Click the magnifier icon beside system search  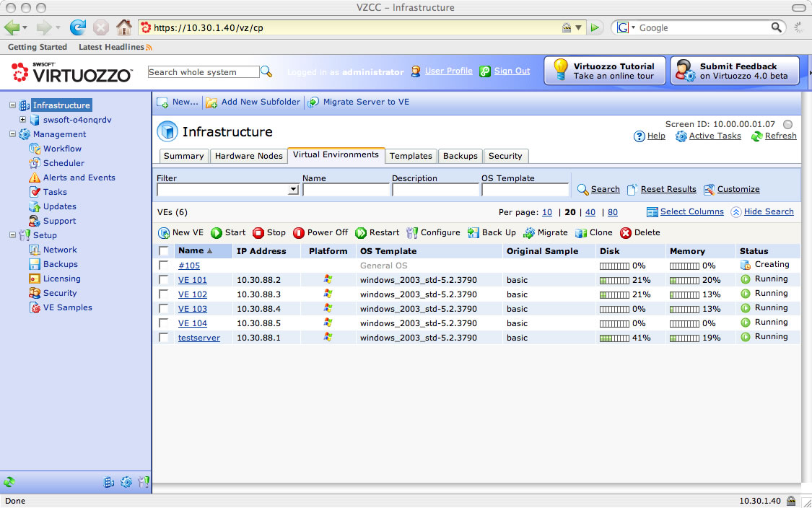point(266,71)
